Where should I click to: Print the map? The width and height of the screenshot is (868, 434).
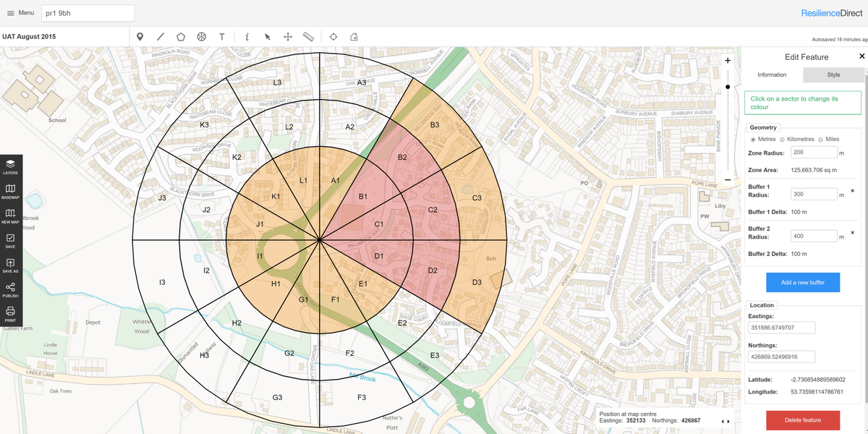point(11,314)
